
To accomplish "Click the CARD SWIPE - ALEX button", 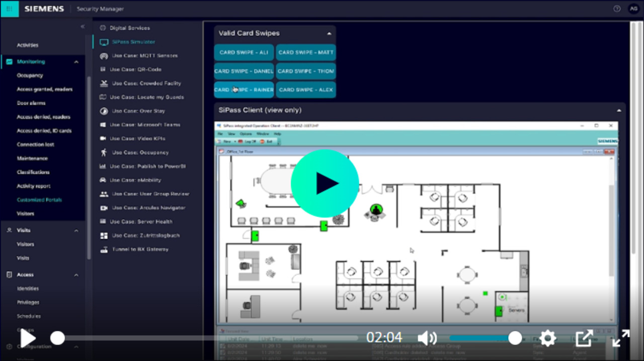I will click(x=305, y=90).
